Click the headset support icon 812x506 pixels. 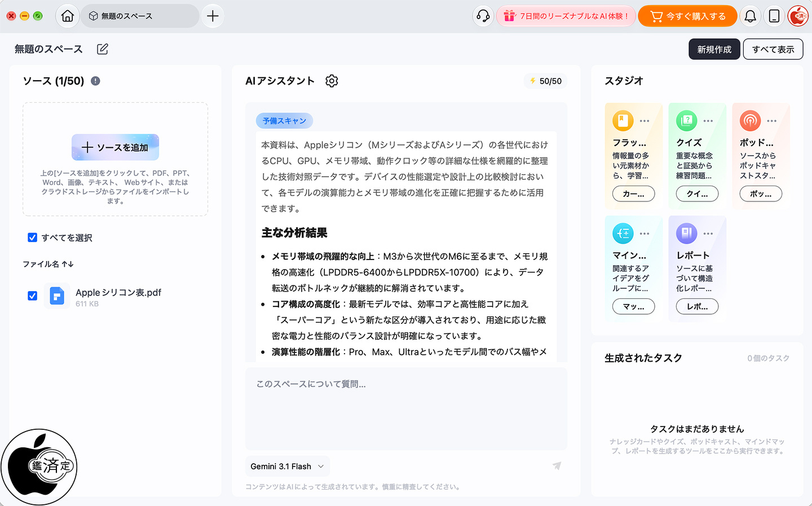tap(483, 16)
